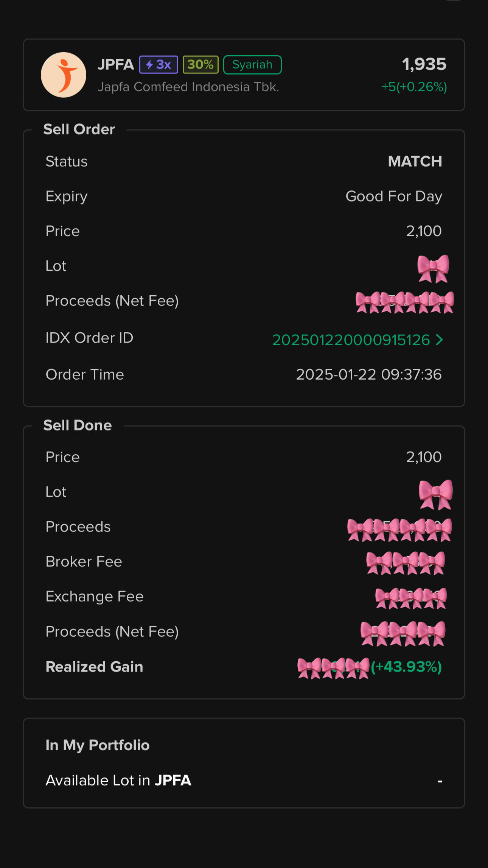Viewport: 488px width, 868px height.
Task: Tap the Syariah badge
Action: 252,65
